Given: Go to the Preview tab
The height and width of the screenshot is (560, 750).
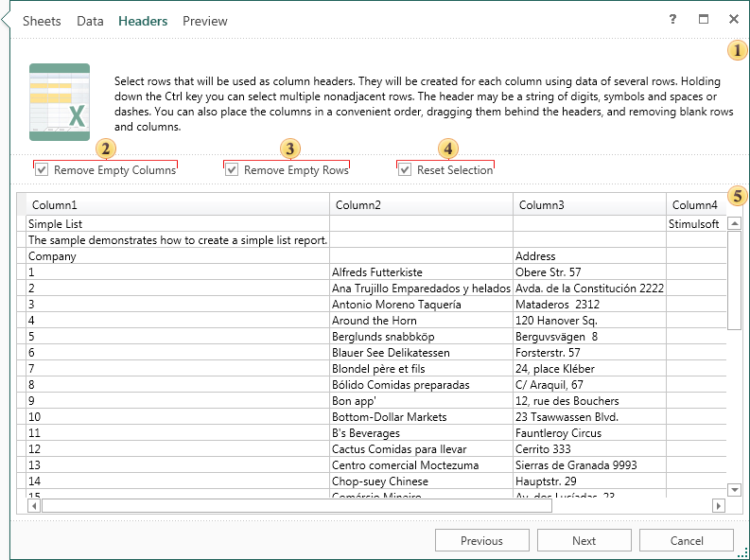Looking at the screenshot, I should click(205, 21).
